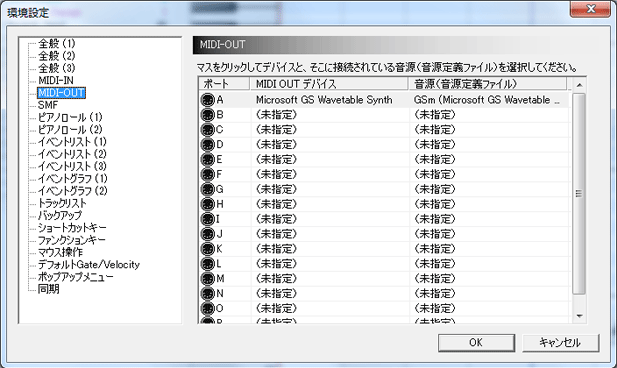617x368 pixels.
Task: Click the MIDI port icon for port G
Action: point(207,189)
